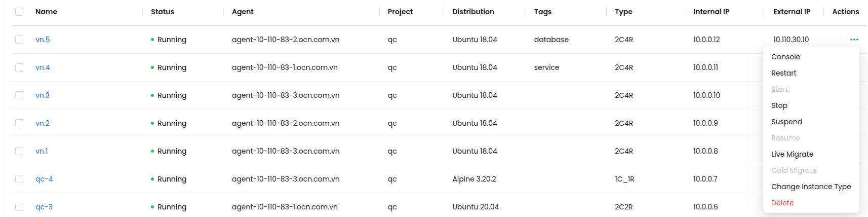This screenshot has height=217, width=868.
Task: Open the vn.5 instance link
Action: (x=43, y=40)
